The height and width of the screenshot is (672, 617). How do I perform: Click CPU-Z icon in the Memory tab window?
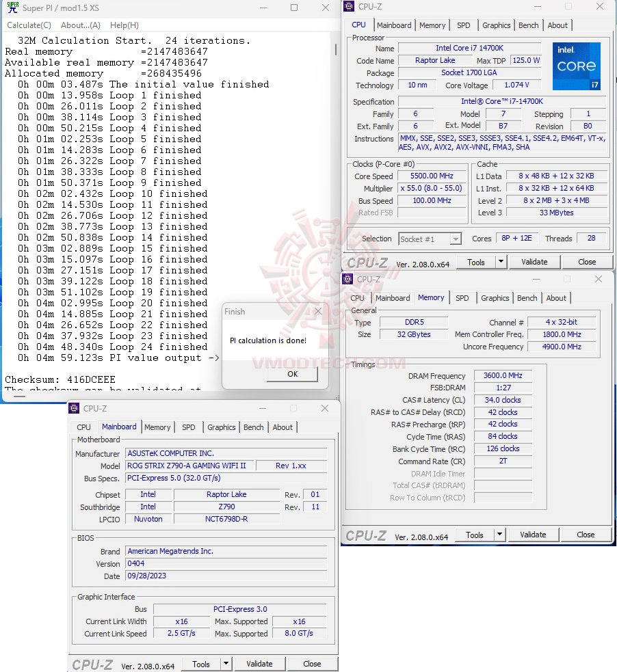pos(347,279)
